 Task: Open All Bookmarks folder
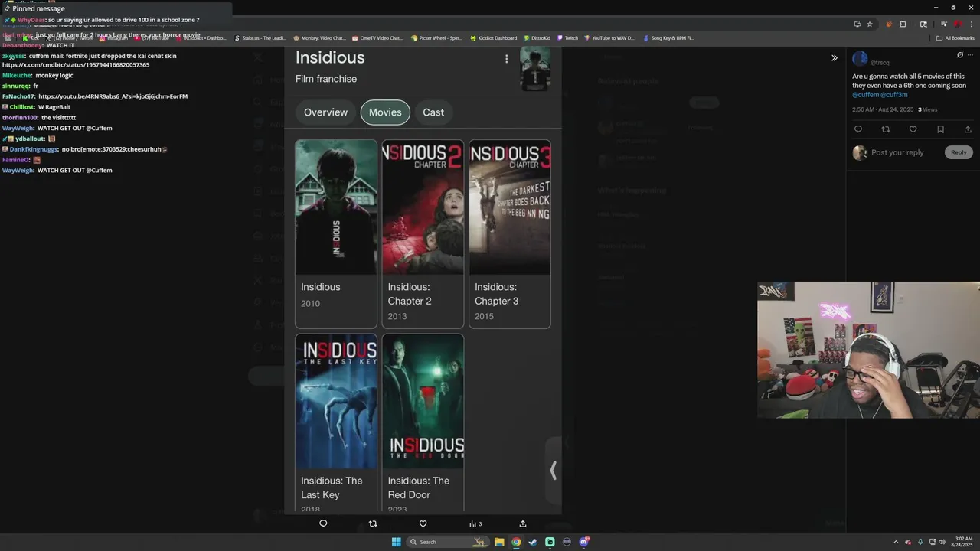tap(955, 37)
